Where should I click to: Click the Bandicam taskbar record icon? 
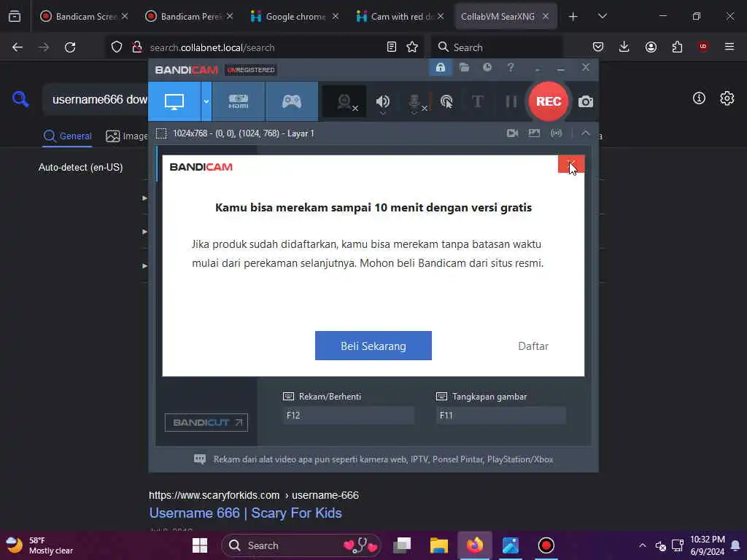546,545
